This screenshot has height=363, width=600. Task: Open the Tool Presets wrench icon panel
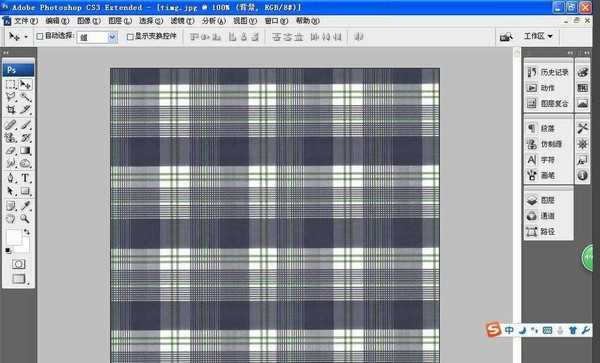tap(582, 129)
